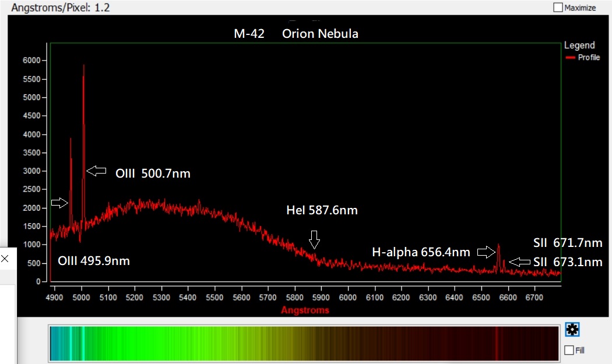Click the M-42 Orion Nebula chart title

[296, 34]
